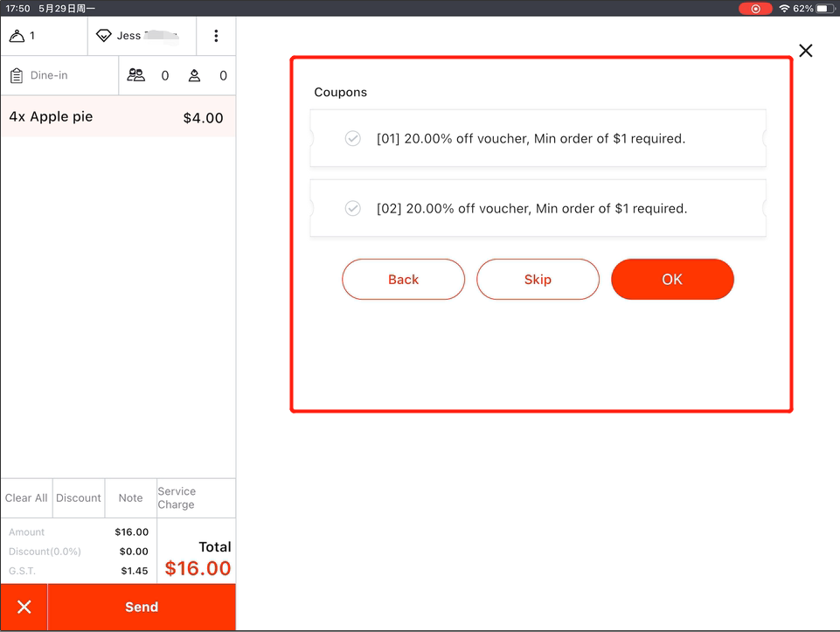Viewport: 840px width, 632px height.
Task: Check the [01] 20% off voucher
Action: (353, 138)
